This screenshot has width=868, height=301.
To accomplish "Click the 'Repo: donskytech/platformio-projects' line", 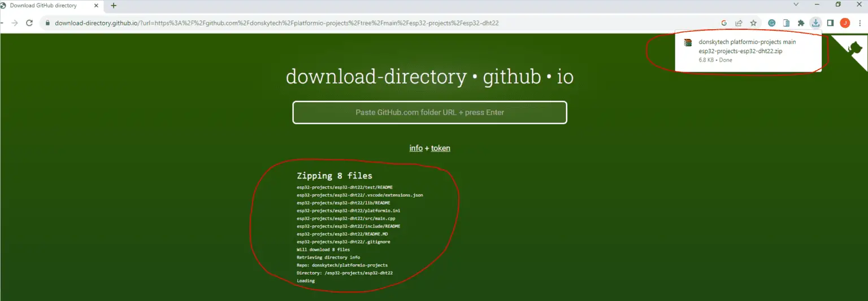I will coord(342,265).
